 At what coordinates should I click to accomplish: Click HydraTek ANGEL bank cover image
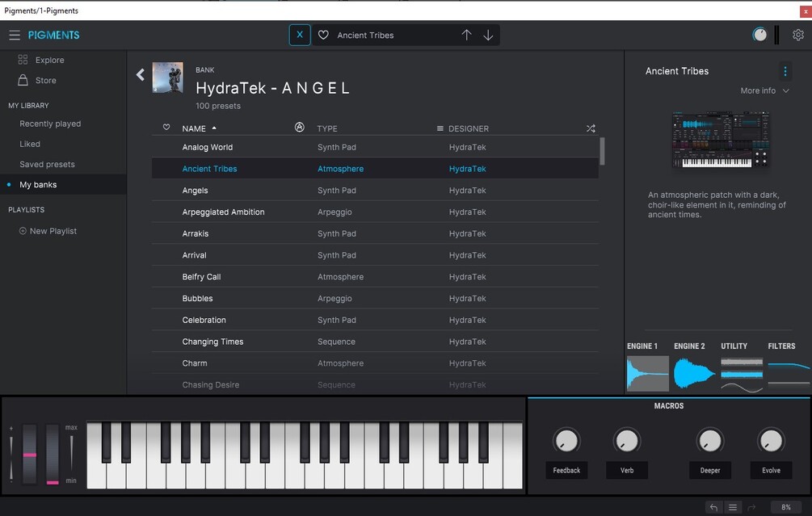[168, 78]
